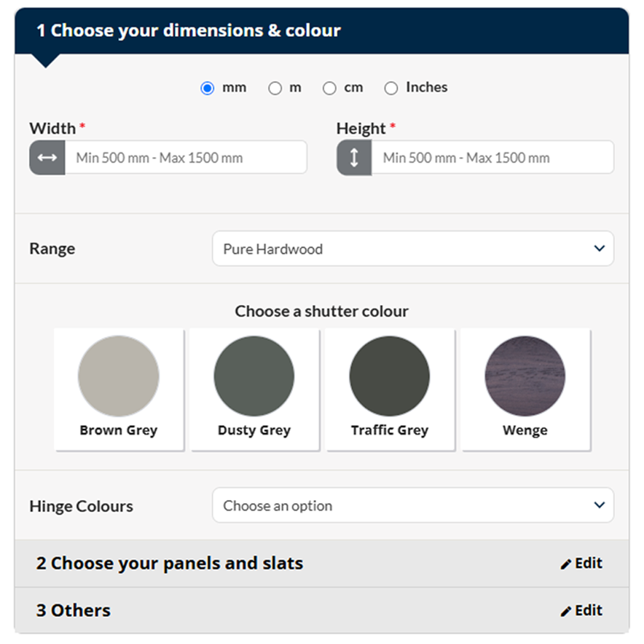This screenshot has height=644, width=644.
Task: Select the m unit radio button
Action: click(x=275, y=89)
